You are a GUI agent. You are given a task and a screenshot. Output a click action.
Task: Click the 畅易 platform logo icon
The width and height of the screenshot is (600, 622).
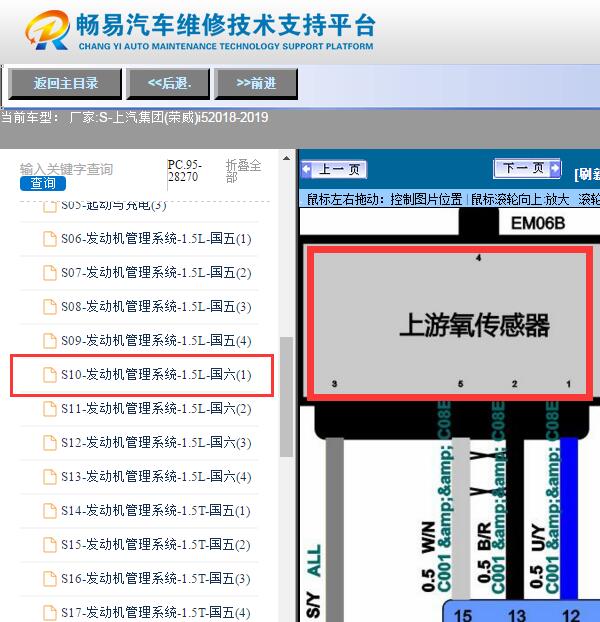coord(44,31)
